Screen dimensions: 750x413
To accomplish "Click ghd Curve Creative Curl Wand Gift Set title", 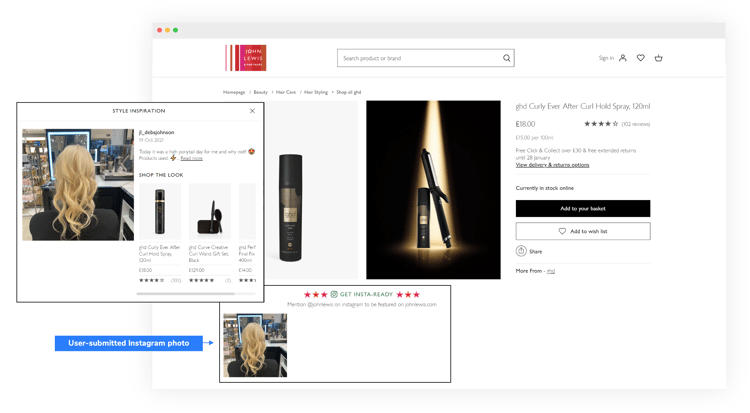I will (x=209, y=254).
